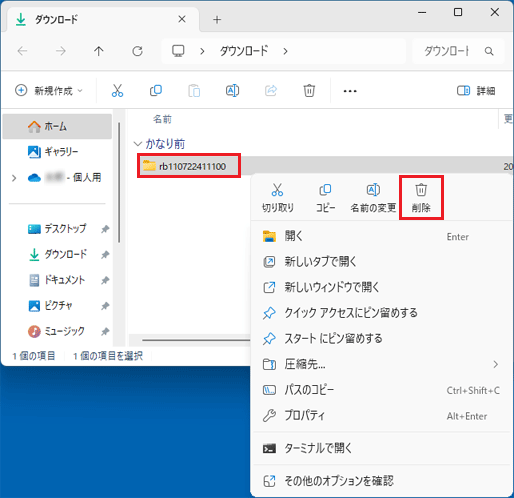Add a new tab with the plus button
The image size is (514, 498).
tap(217, 20)
